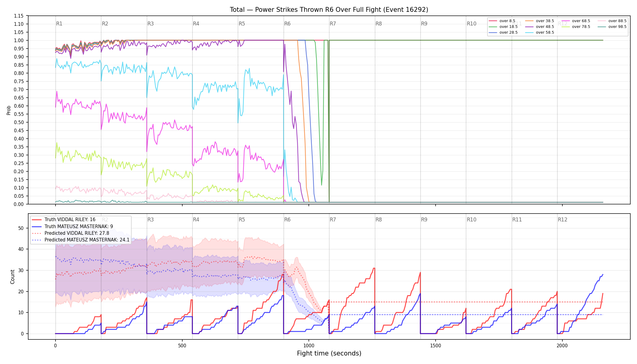The height and width of the screenshot is (364, 637).
Task: Click the chart title mentioning Event 16292
Action: coord(329,10)
